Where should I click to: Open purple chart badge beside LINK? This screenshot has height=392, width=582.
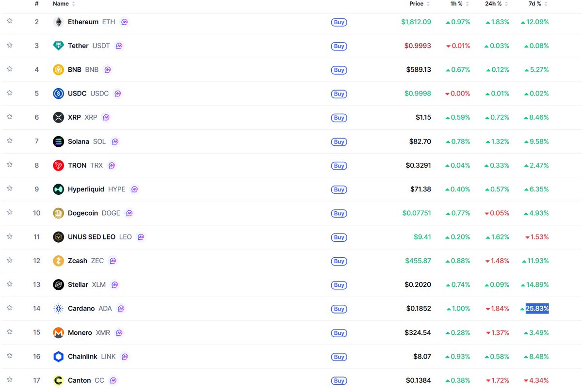point(125,357)
